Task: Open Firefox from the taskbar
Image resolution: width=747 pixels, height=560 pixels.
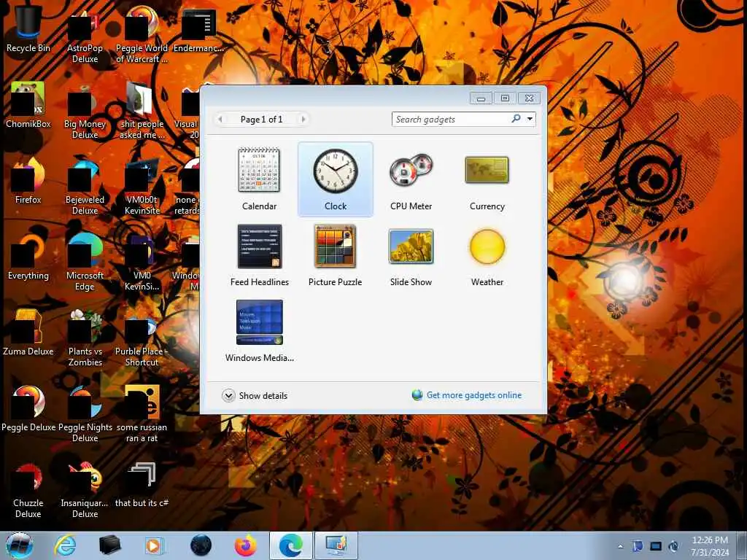Action: (245, 545)
